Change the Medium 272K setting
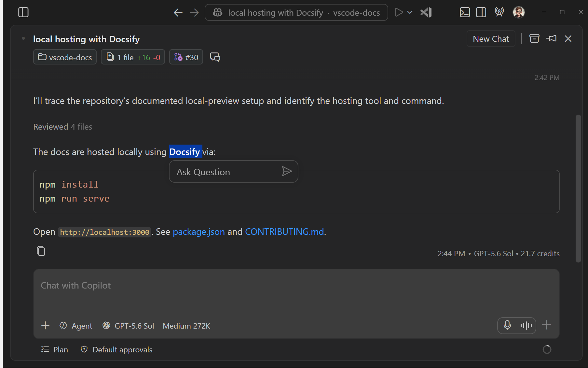The width and height of the screenshot is (588, 368). pyautogui.click(x=186, y=326)
